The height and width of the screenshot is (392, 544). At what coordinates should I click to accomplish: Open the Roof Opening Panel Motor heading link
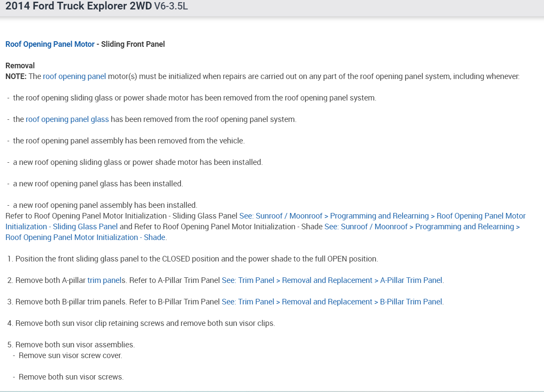coord(50,44)
